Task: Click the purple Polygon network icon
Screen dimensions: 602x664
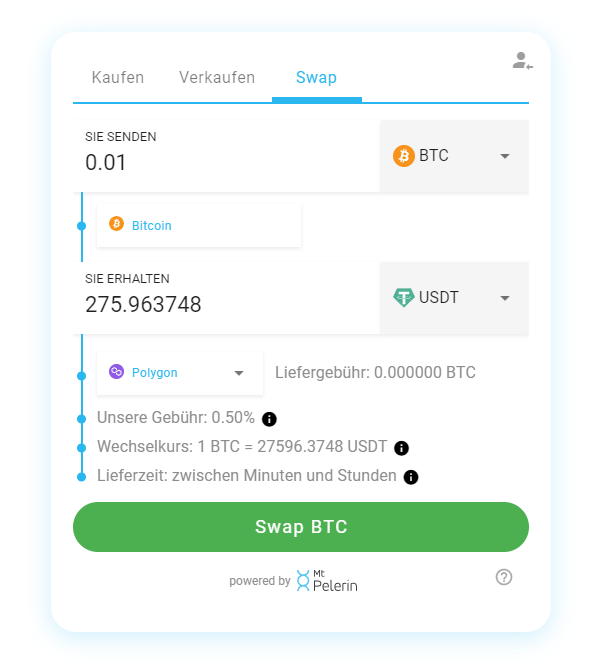Action: (116, 373)
